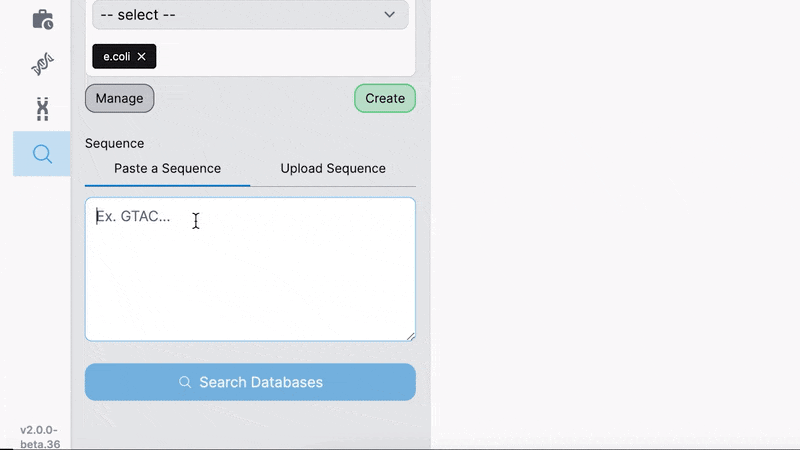Viewport: 800px width, 450px height.
Task: Grab the text area resize handle corner
Action: tap(410, 336)
